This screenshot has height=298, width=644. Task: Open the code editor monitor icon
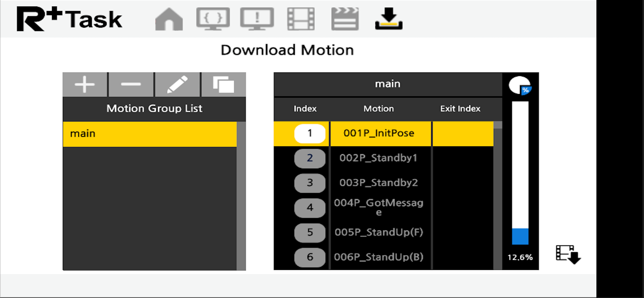[213, 19]
